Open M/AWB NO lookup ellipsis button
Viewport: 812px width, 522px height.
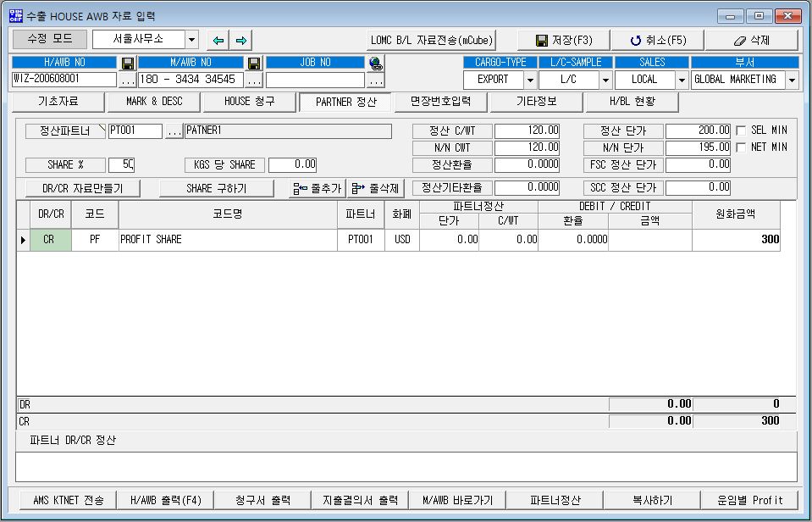pos(254,81)
